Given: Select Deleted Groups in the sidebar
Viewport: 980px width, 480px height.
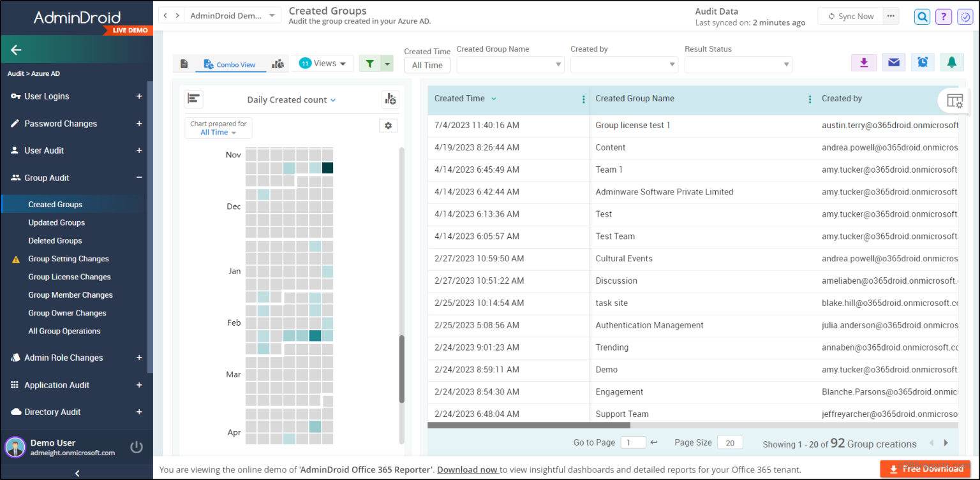Looking at the screenshot, I should (55, 240).
